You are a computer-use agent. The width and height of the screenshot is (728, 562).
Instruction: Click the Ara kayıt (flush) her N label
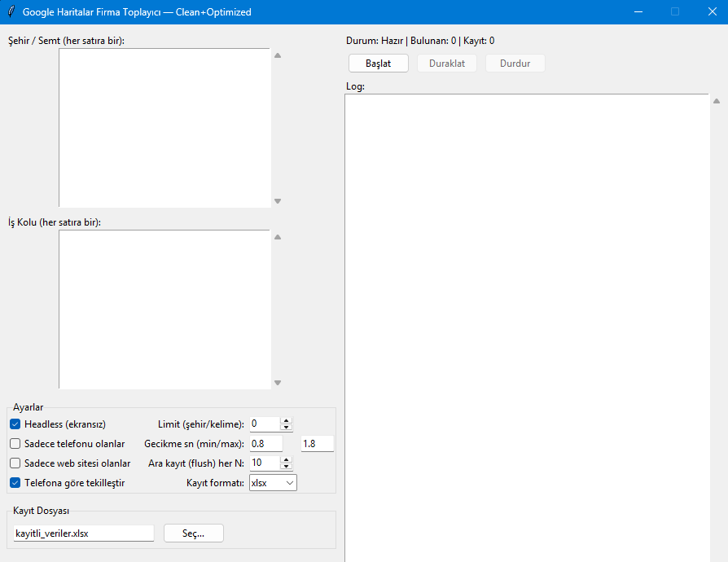pos(196,463)
